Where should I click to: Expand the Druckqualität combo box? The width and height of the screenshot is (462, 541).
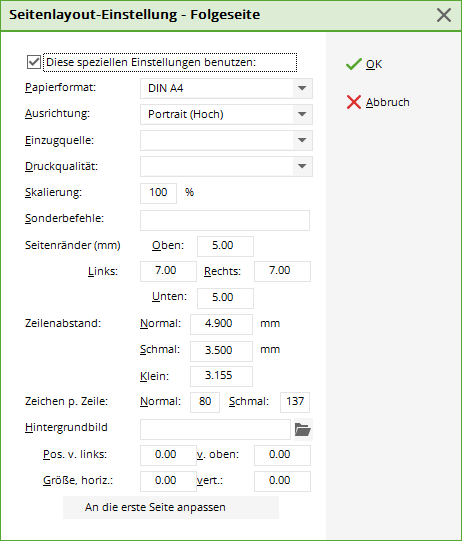pyautogui.click(x=226, y=166)
